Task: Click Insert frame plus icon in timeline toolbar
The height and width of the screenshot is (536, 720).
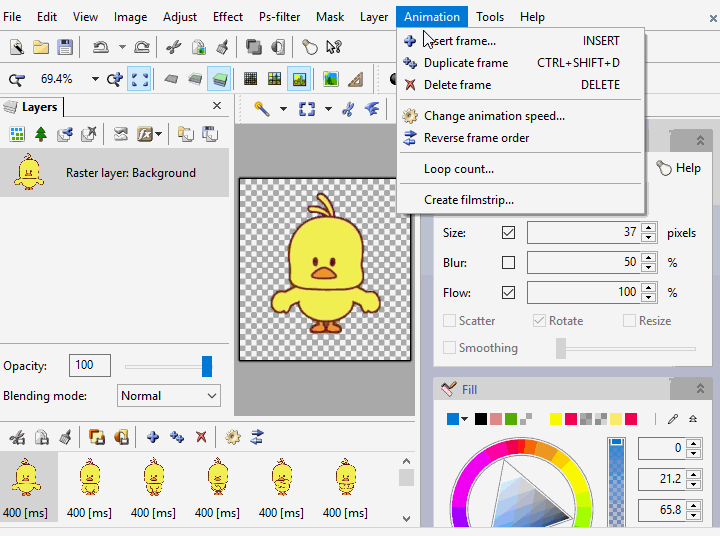Action: (x=153, y=437)
